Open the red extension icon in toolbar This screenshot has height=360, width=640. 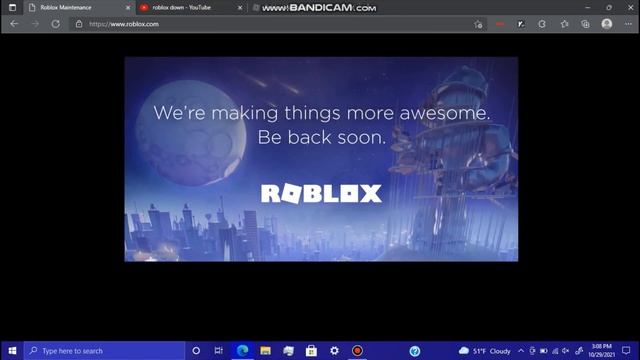(x=500, y=24)
